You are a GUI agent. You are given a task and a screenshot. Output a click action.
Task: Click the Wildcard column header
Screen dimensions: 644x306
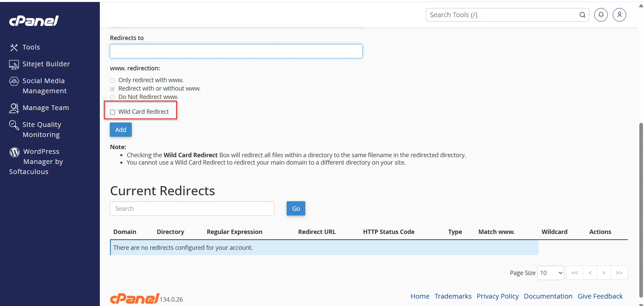click(554, 232)
